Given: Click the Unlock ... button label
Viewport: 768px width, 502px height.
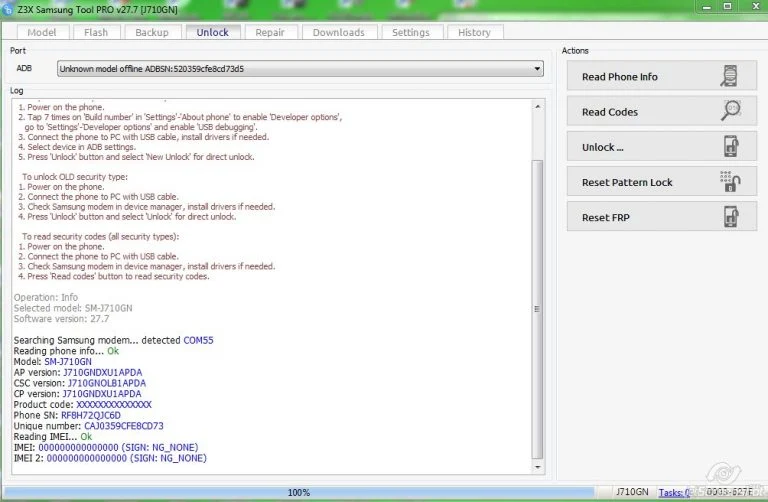Looking at the screenshot, I should point(602,147).
